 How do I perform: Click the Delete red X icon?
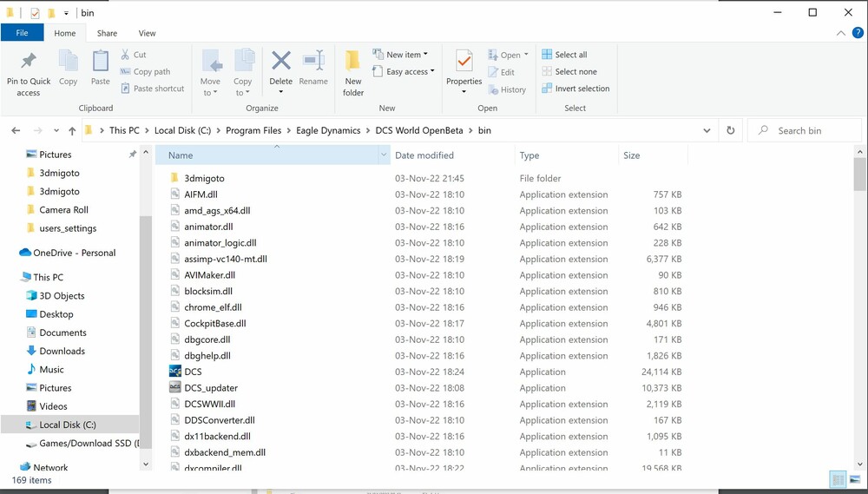[281, 61]
